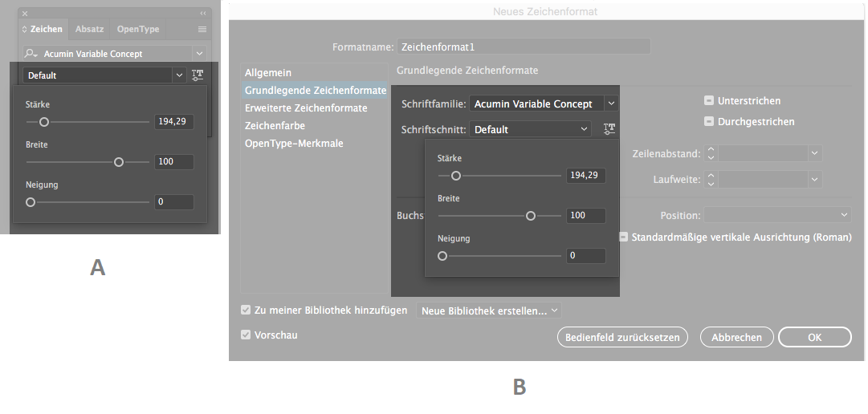Screen dimensions: 868x414
Task: Click font search icon in Zeichen panel
Action: click(32, 54)
